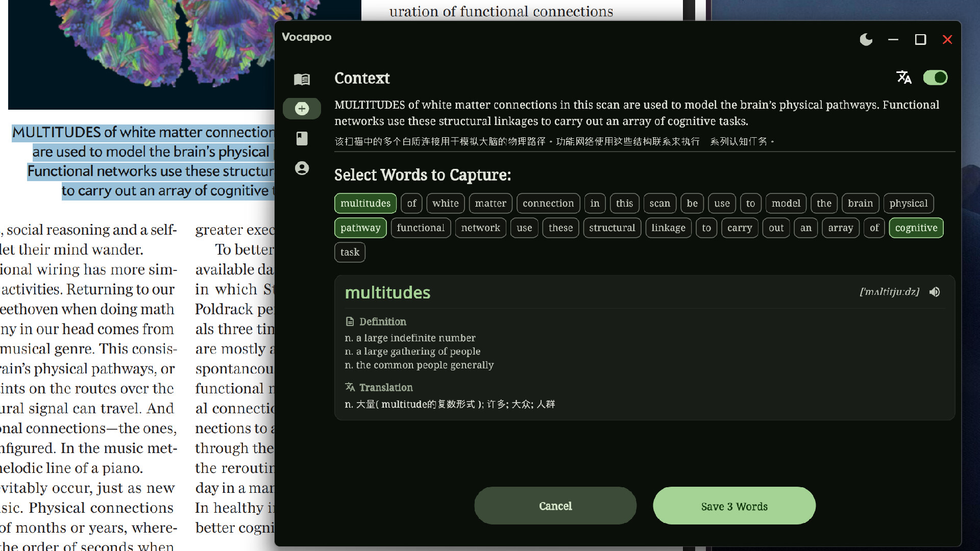Click the Cancel button

pos(555,506)
